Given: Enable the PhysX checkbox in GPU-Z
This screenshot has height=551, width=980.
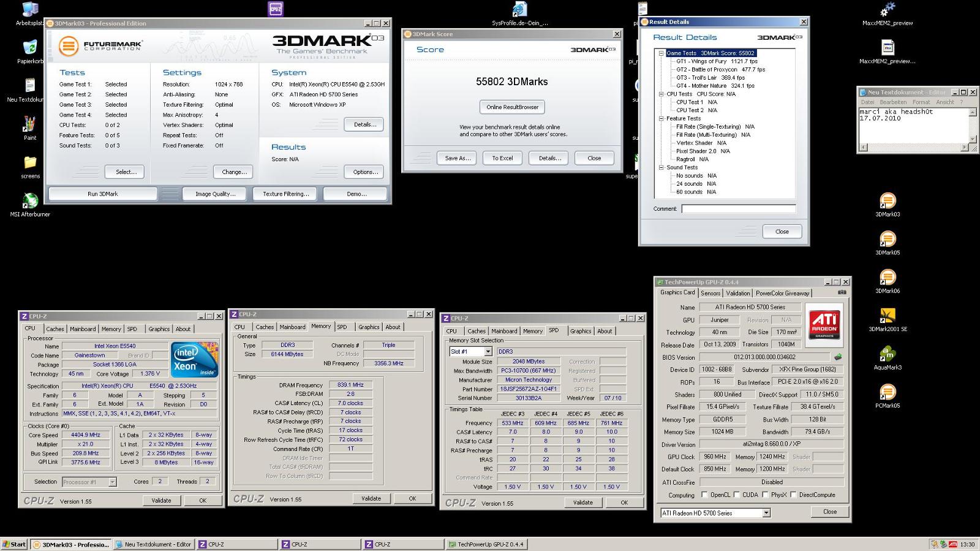Looking at the screenshot, I should [766, 495].
